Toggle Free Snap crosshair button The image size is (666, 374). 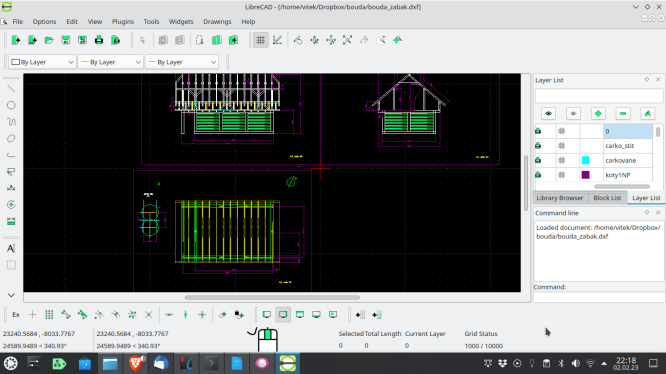coord(32,315)
